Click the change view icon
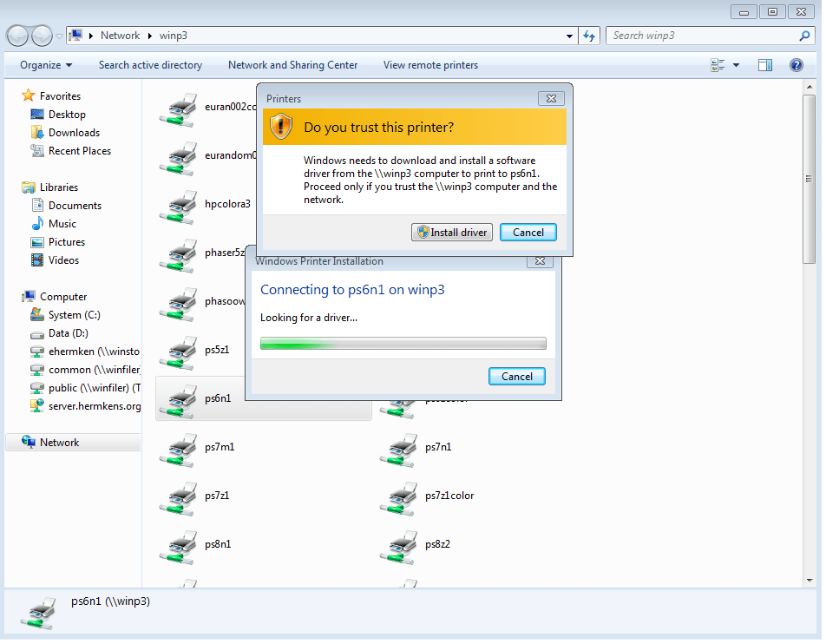Viewport: 826px width, 644px height. click(718, 65)
